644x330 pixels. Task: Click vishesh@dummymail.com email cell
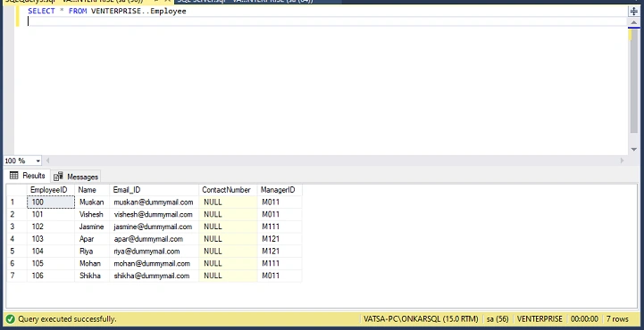point(154,214)
